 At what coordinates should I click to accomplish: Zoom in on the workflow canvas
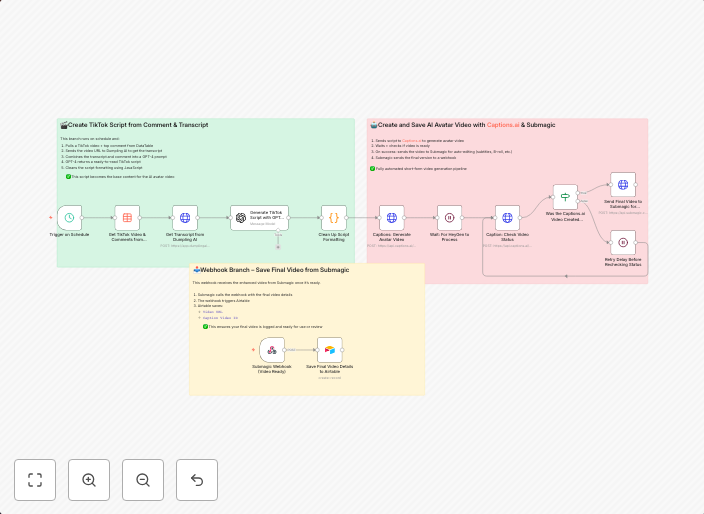(89, 480)
